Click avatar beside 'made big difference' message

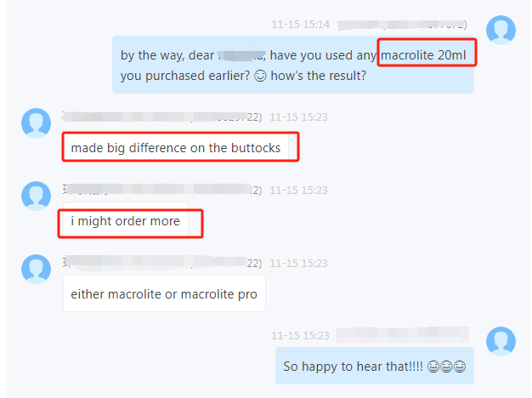(x=36, y=123)
